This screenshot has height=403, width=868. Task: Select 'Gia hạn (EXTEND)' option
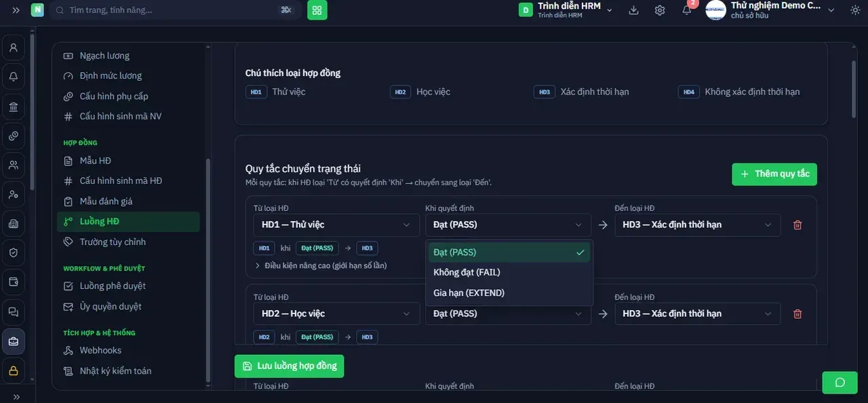(509, 293)
